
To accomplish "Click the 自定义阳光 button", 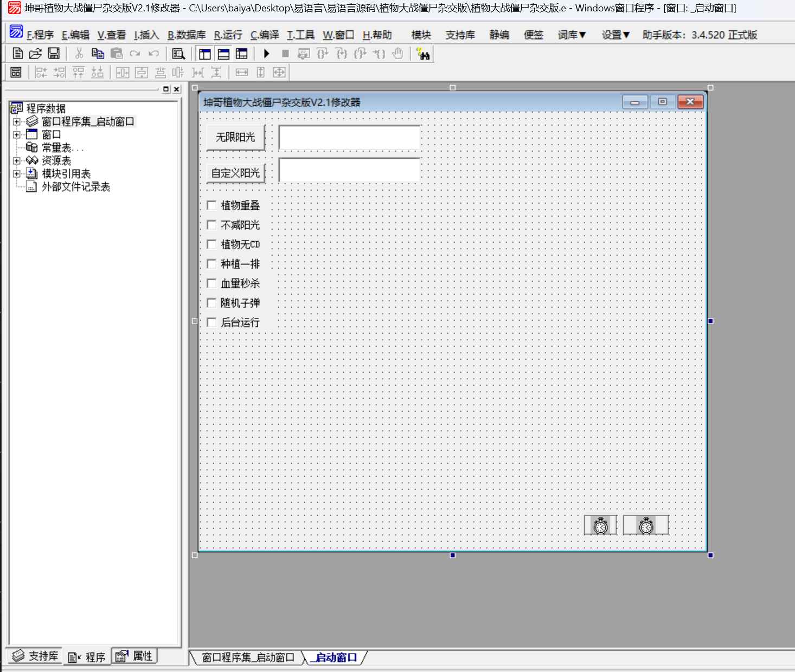I will (x=235, y=173).
